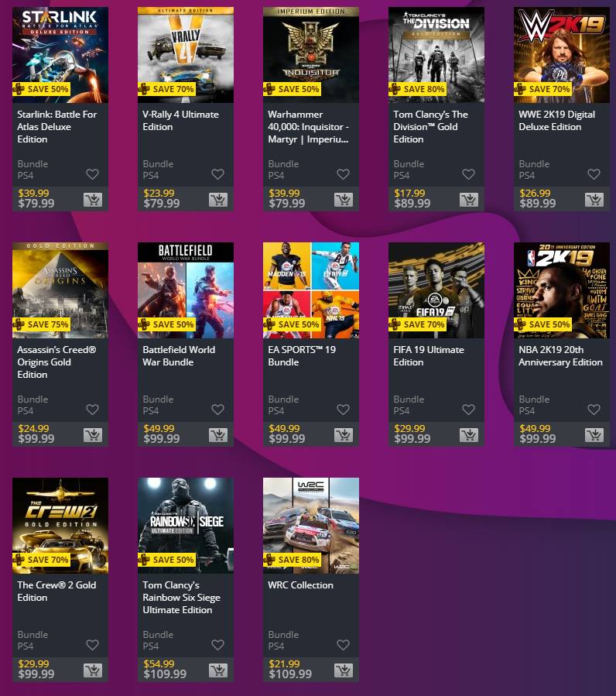Toggle wishlist heart for EA SPORTS 19 Bundle
The image size is (616, 696).
343,410
